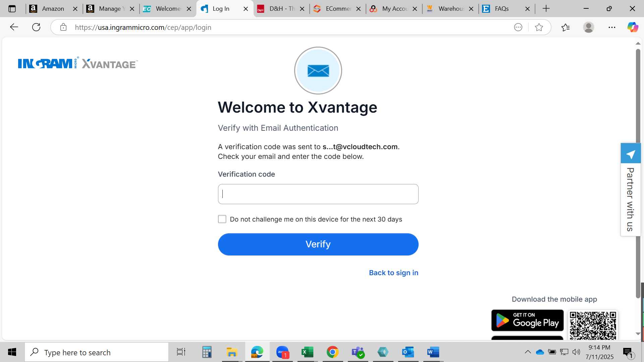This screenshot has height=362, width=644.
Task: Open Google Chrome from the taskbar
Action: [332, 352]
